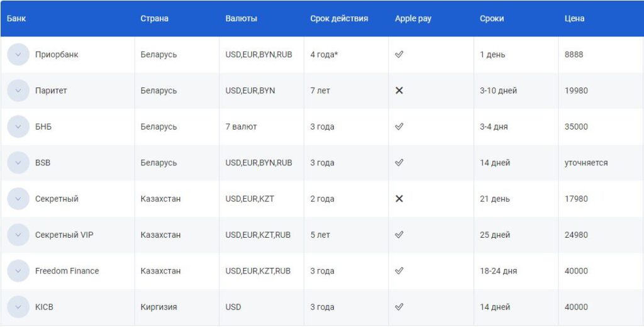Click the уточняется price cell
The height and width of the screenshot is (327, 644).
tap(586, 163)
